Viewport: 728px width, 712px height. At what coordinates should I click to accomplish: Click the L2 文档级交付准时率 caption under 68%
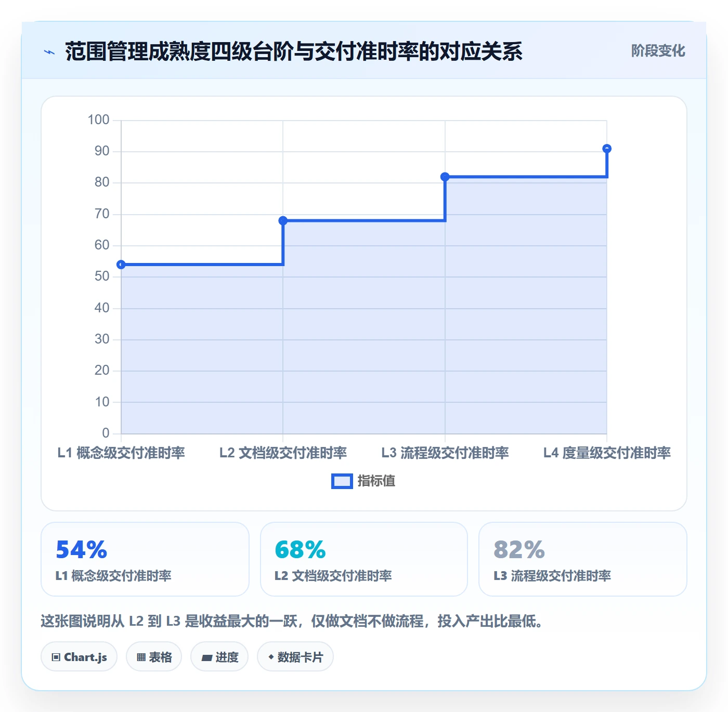(x=333, y=576)
